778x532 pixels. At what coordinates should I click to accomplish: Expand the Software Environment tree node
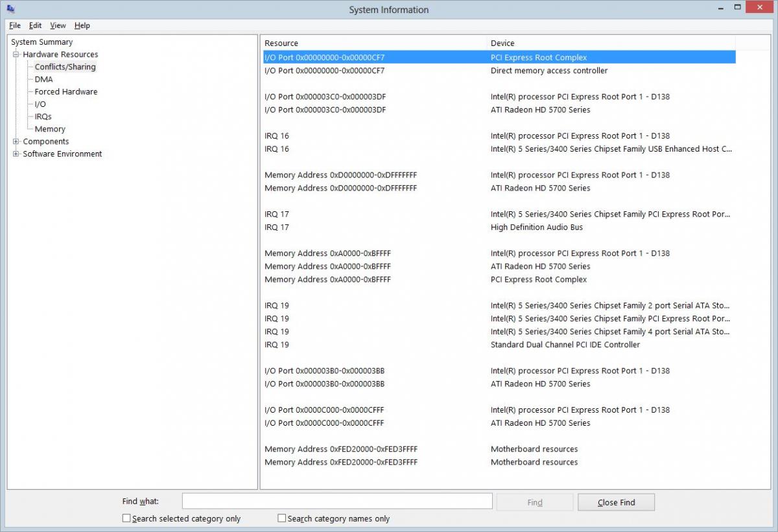pyautogui.click(x=16, y=154)
